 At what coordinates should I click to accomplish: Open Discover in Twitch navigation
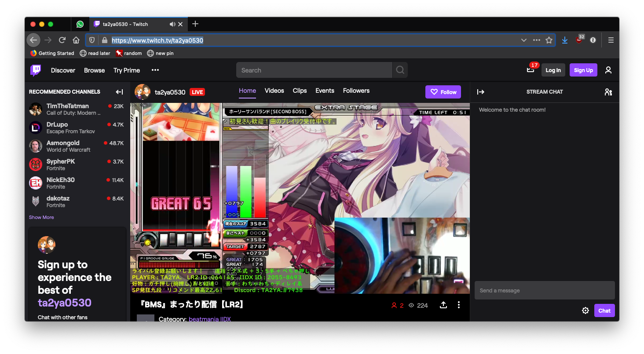point(63,70)
